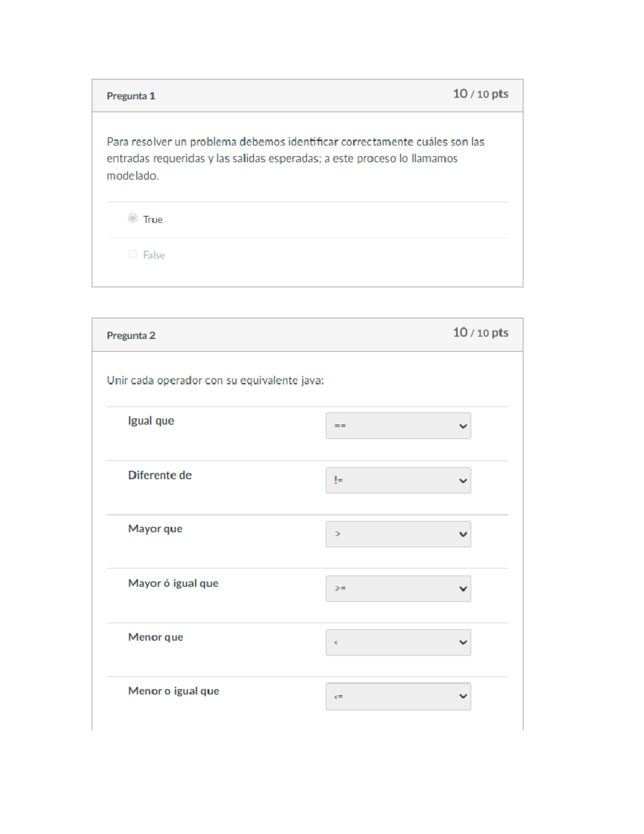Open the 'Mayor que' operator dropdown
Image resolution: width=644 pixels, height=834 pixels.
coord(398,534)
